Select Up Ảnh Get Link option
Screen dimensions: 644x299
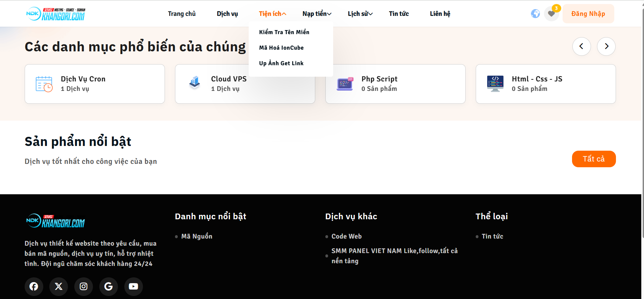281,63
